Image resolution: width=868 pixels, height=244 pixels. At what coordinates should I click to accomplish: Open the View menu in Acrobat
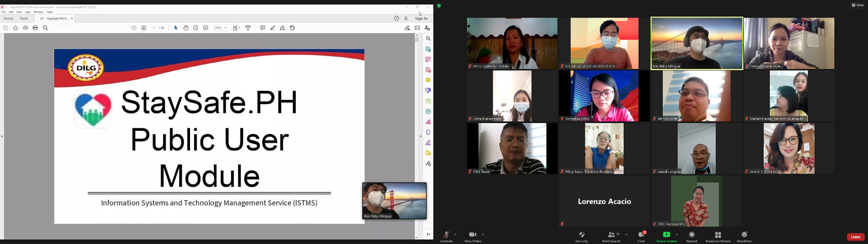click(x=19, y=12)
